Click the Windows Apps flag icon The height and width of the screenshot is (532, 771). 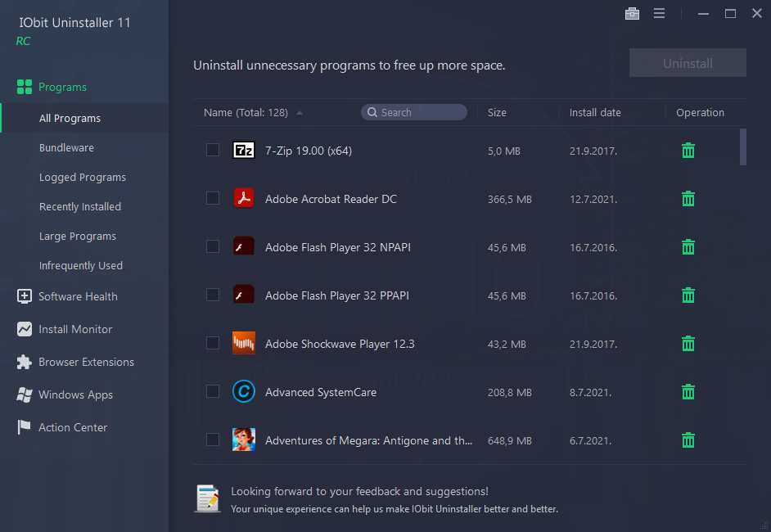tap(24, 394)
